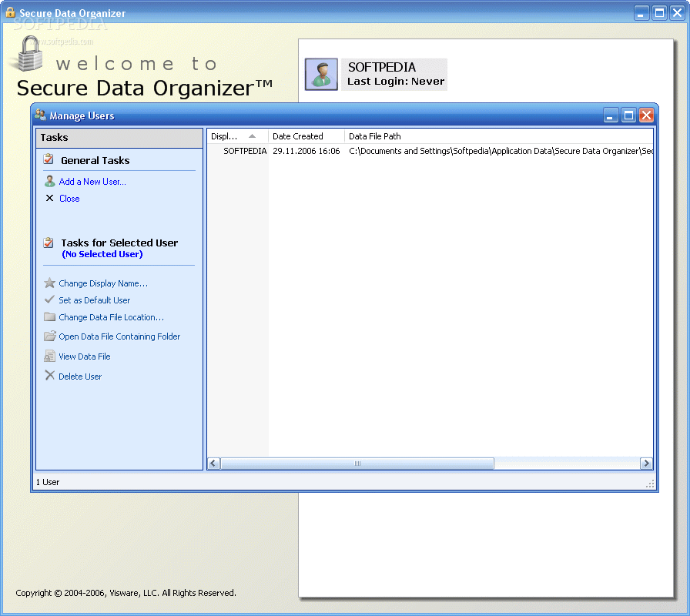Click the Date Created column header

(x=306, y=136)
